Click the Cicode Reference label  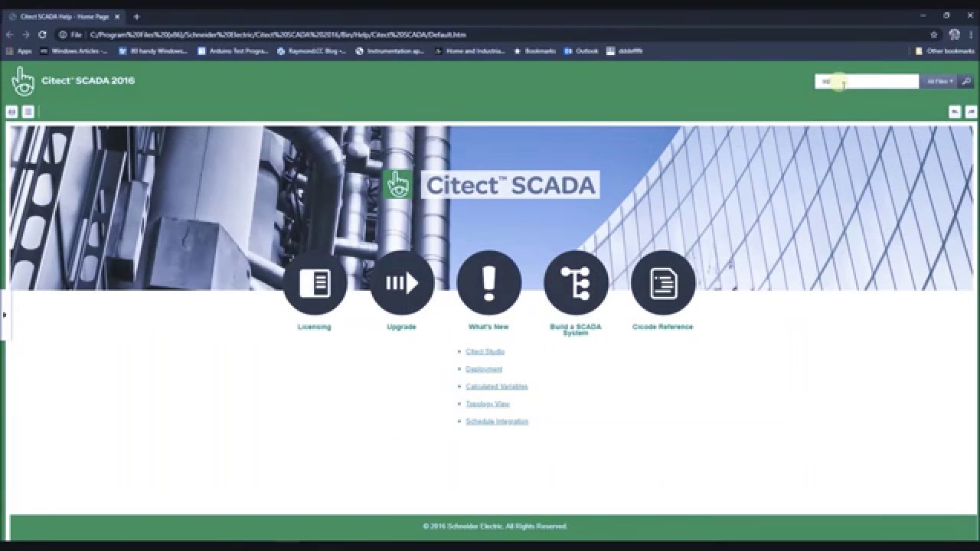pyautogui.click(x=662, y=327)
